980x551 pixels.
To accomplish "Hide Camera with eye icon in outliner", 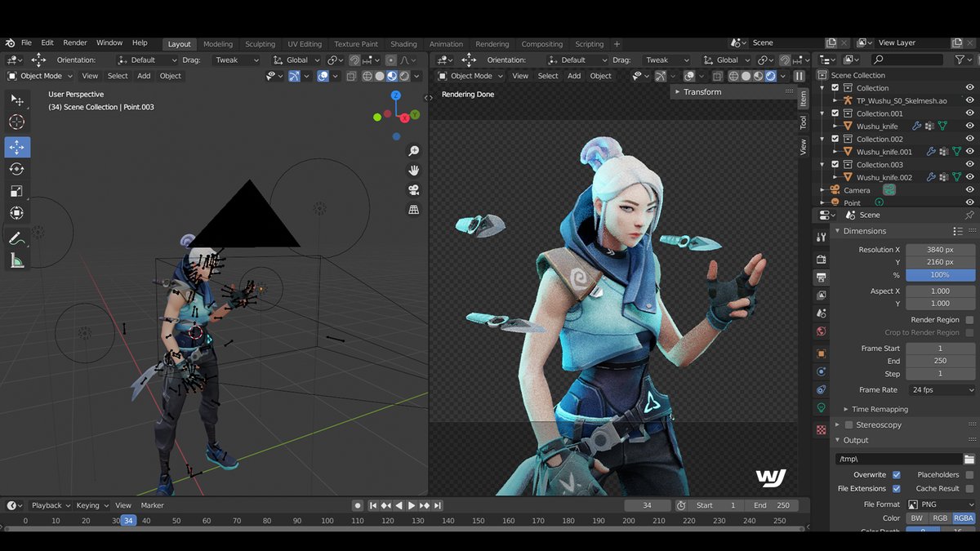I will tap(969, 190).
